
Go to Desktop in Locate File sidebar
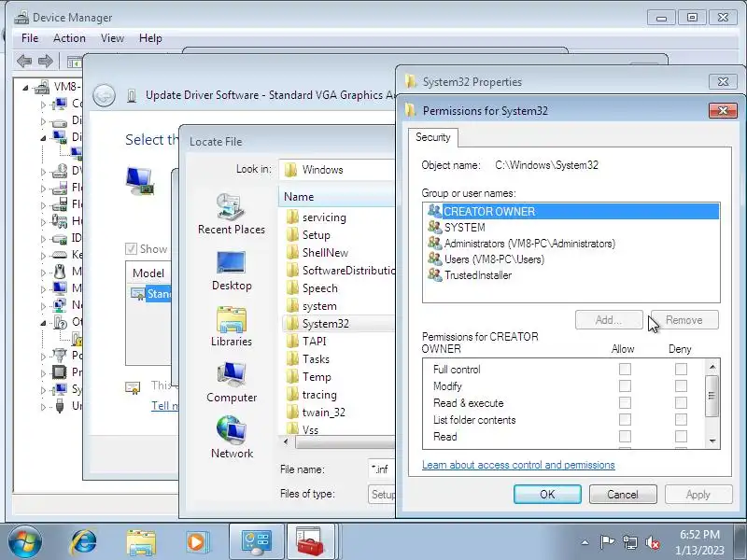point(232,271)
